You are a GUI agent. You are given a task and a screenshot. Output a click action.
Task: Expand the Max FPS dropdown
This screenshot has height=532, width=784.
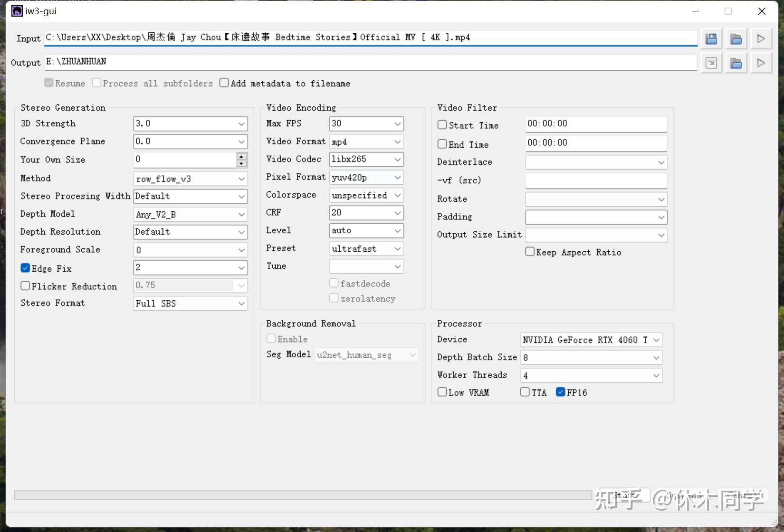coord(366,124)
